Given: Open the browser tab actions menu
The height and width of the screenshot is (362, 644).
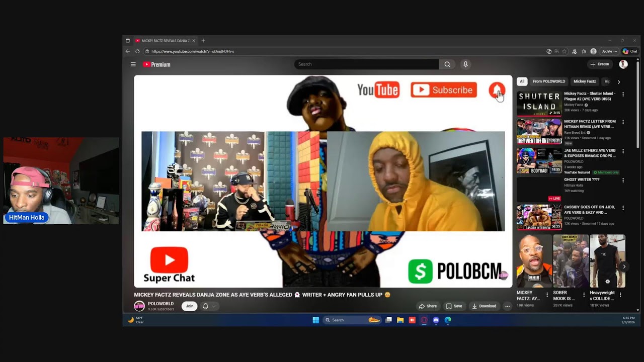Looking at the screenshot, I should click(128, 41).
